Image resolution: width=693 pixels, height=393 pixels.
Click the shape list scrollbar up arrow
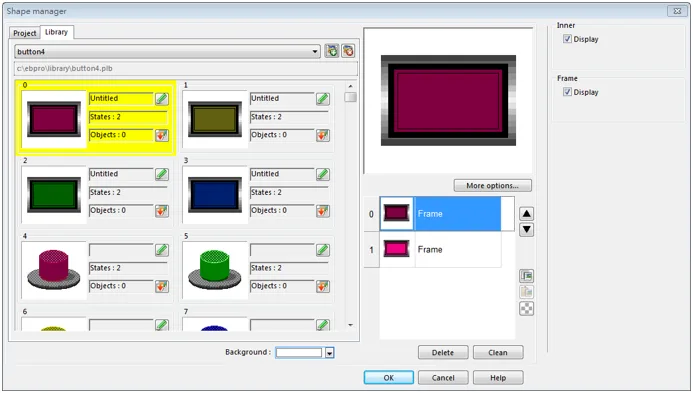tap(350, 87)
